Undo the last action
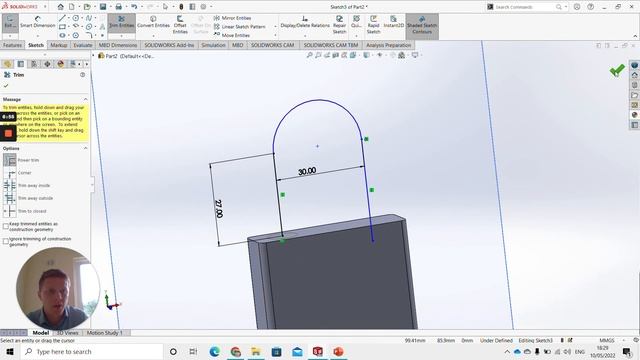 134,7
